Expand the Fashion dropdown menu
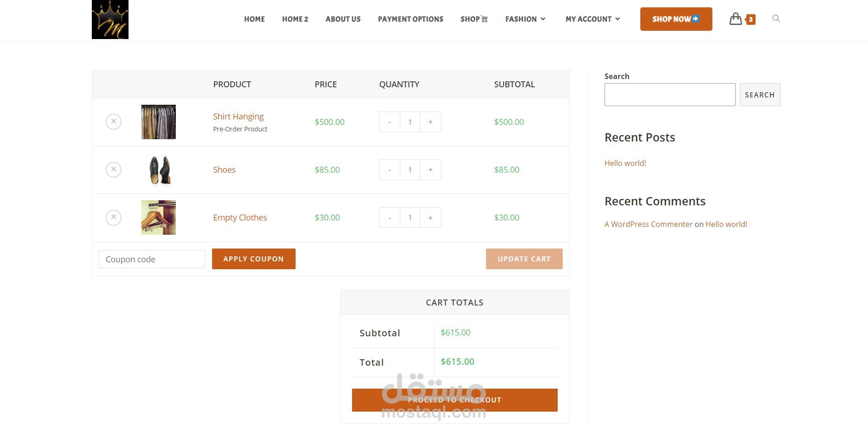This screenshot has width=868, height=430. click(525, 19)
